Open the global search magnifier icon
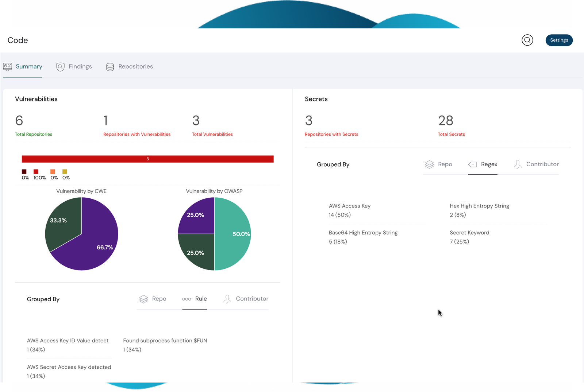Image resolution: width=584 pixels, height=392 pixels. pyautogui.click(x=527, y=40)
